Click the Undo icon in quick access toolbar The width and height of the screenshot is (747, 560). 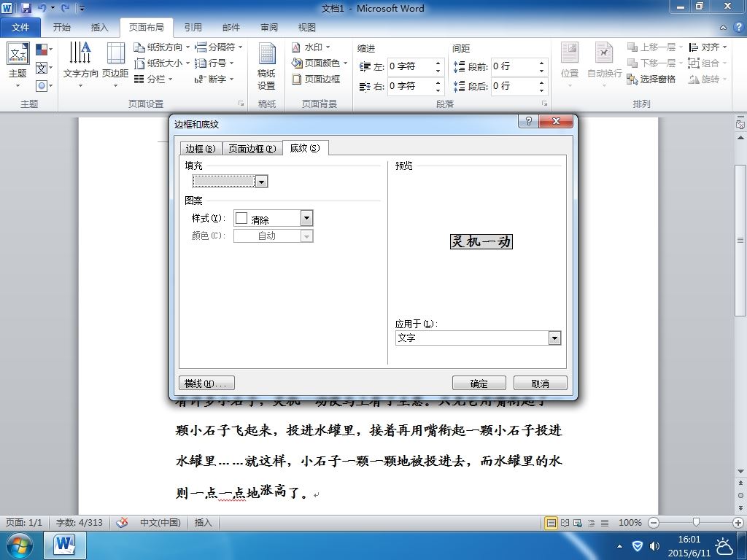tap(42, 8)
